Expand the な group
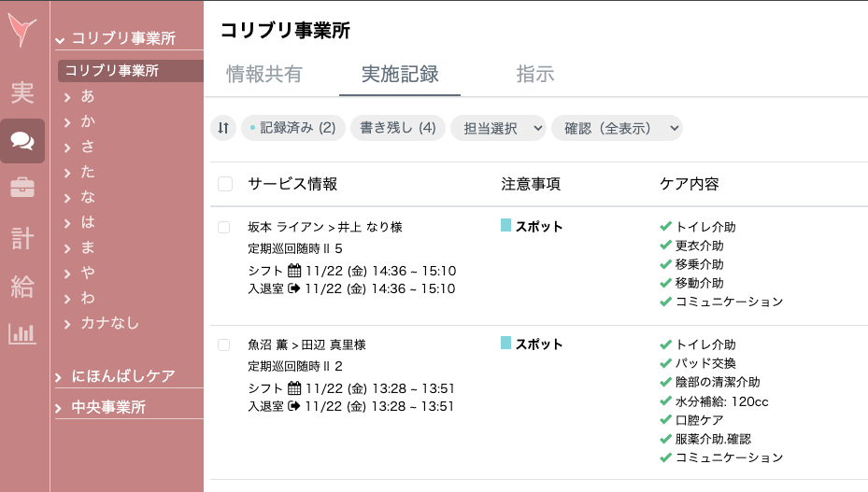The image size is (868, 492). coord(67,198)
